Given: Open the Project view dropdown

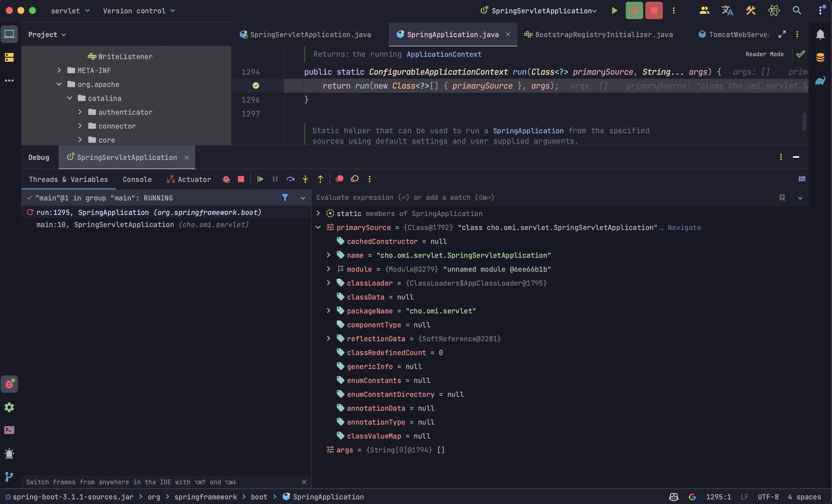Looking at the screenshot, I should point(47,34).
